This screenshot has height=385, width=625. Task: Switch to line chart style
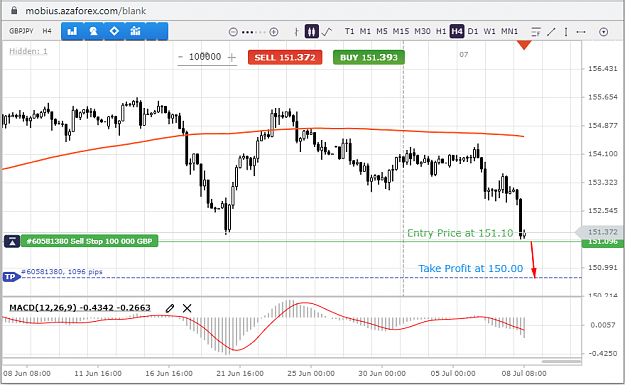(327, 31)
